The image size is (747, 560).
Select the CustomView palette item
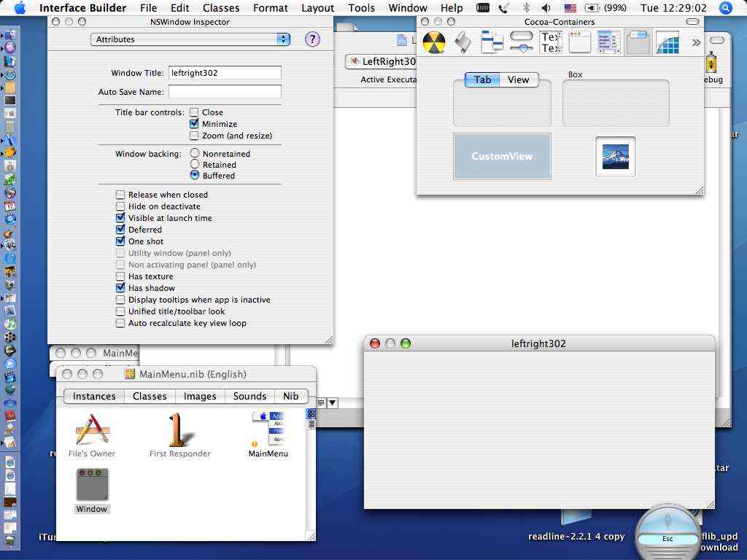click(x=502, y=156)
